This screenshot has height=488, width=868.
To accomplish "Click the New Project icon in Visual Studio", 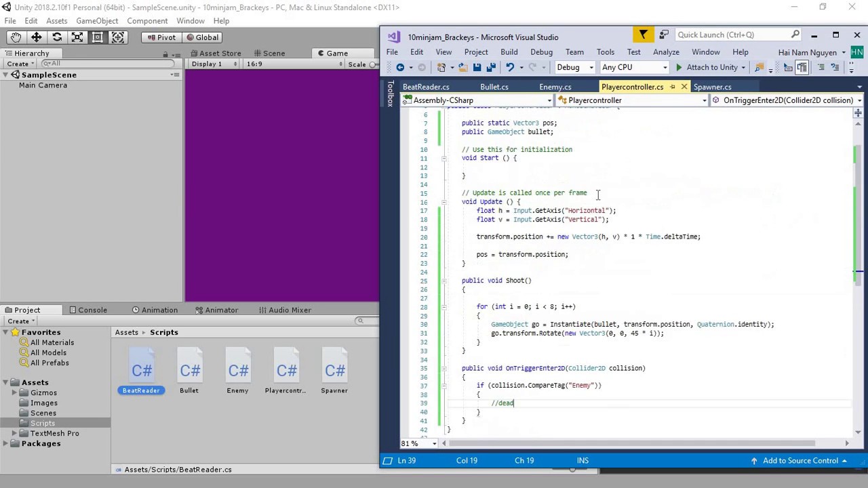I will point(441,67).
